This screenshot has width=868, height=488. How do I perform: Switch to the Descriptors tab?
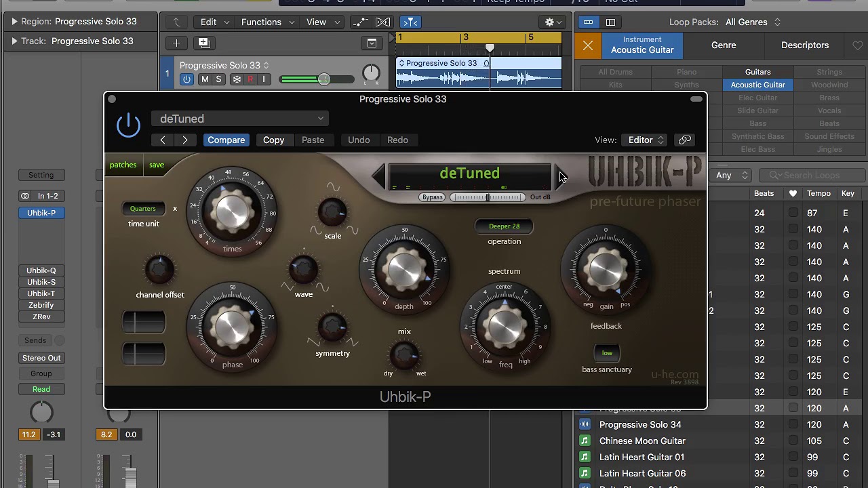[805, 45]
